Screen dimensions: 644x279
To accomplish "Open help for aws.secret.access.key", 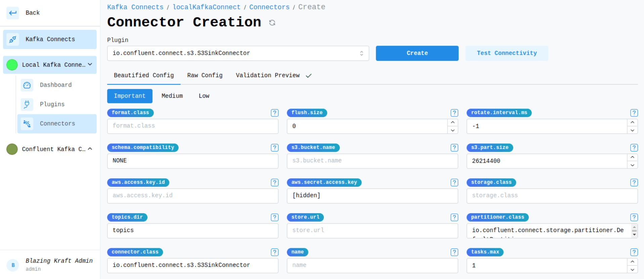I will [454, 182].
